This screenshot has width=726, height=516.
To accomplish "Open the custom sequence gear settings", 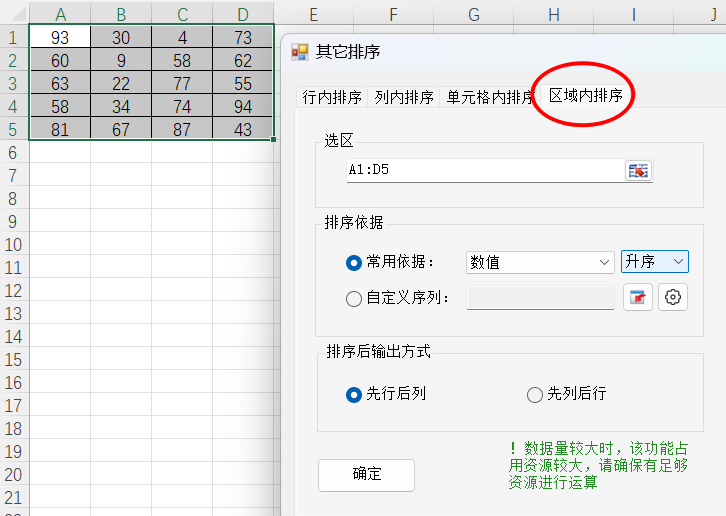I will (673, 297).
